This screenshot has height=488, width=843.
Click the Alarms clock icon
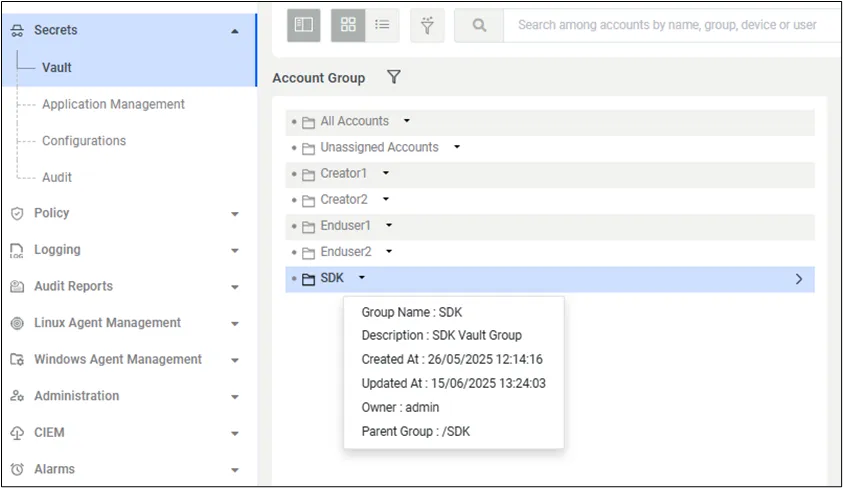tap(17, 469)
